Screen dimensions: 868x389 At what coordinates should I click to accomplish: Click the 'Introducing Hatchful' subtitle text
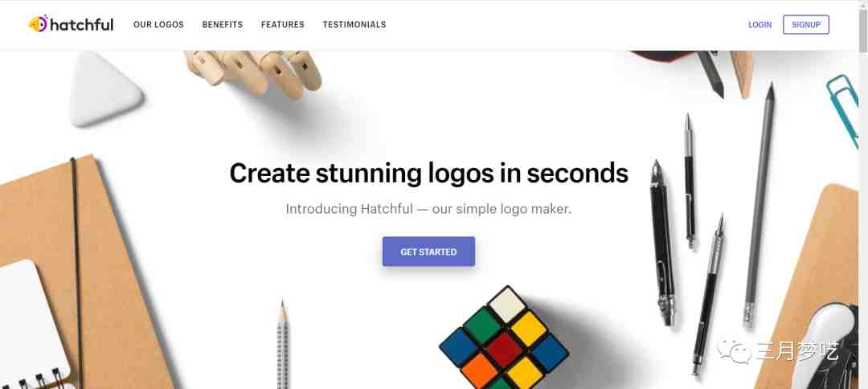click(428, 209)
